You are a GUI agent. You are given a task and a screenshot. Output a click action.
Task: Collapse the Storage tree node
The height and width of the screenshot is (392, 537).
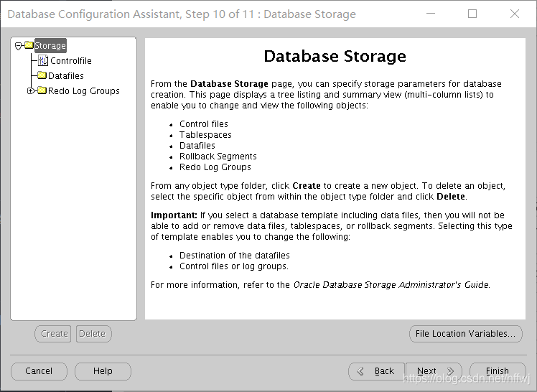(19, 45)
